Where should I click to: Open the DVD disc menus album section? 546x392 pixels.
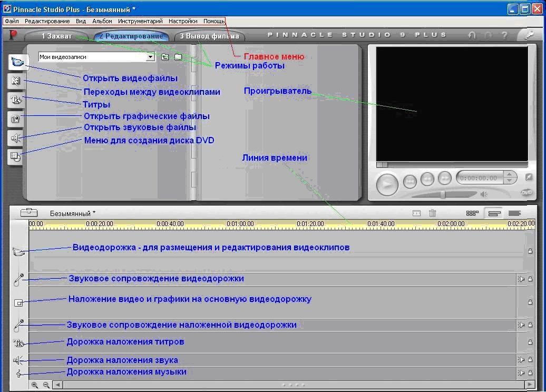(15, 157)
